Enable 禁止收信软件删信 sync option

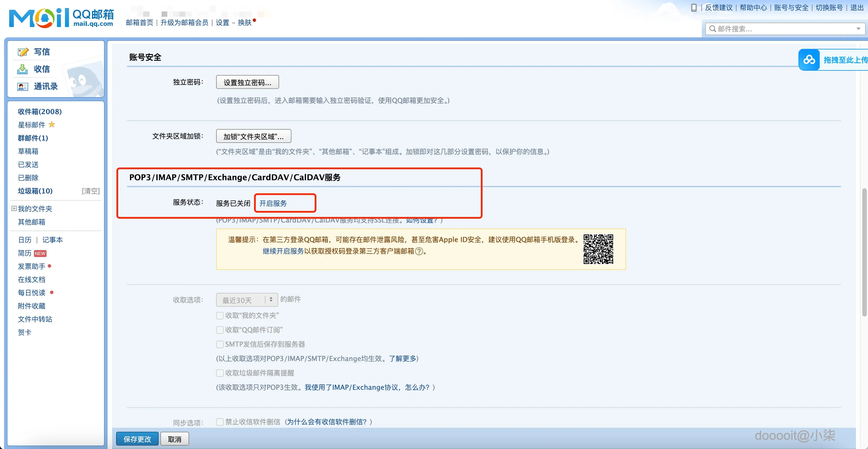click(220, 421)
